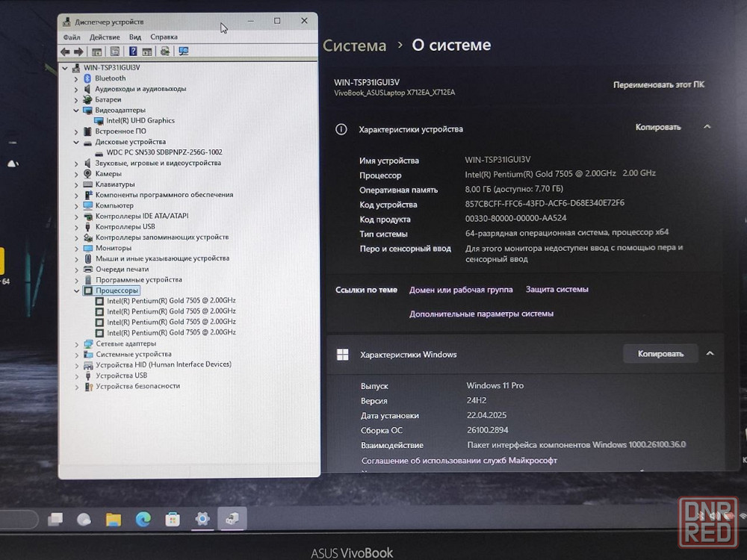Select the Программные устройства category
The image size is (747, 560).
pos(139,280)
